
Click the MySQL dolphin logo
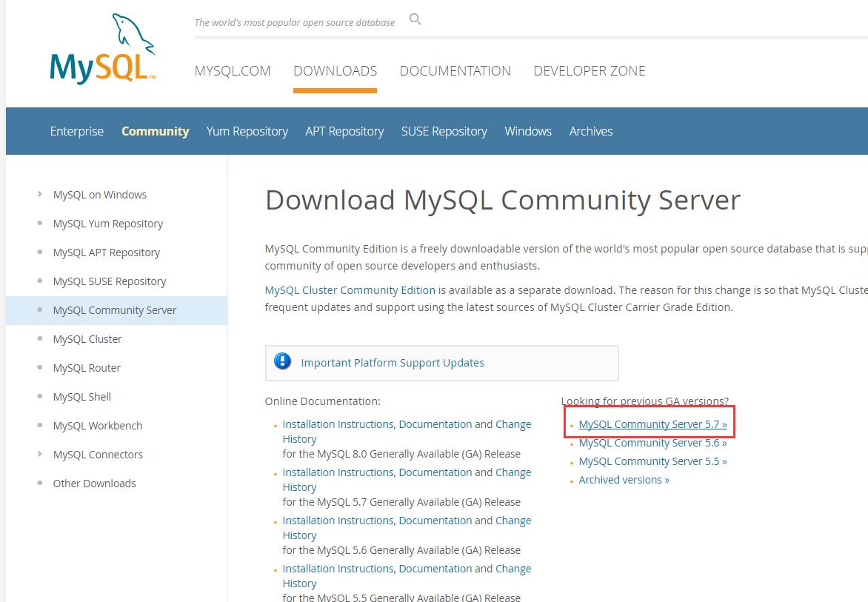tap(102, 49)
